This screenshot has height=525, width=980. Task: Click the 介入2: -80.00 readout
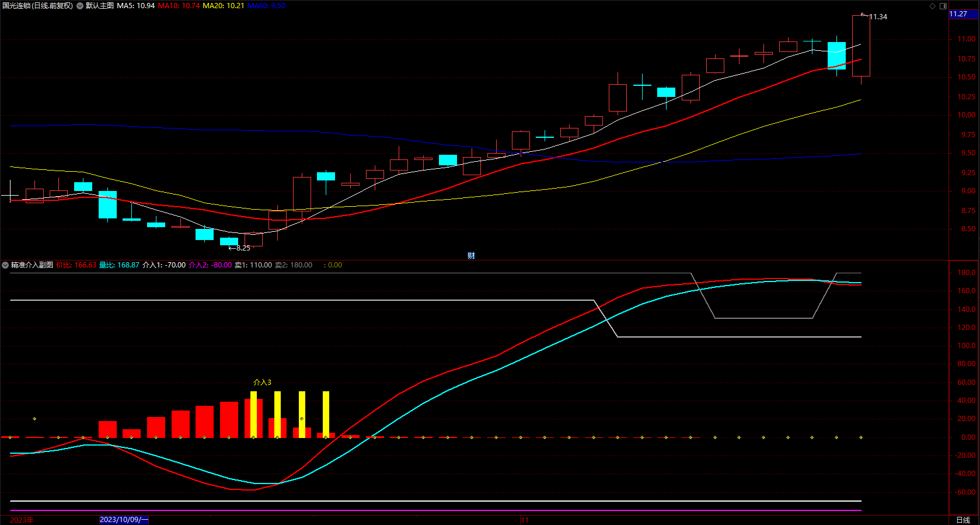pos(210,265)
